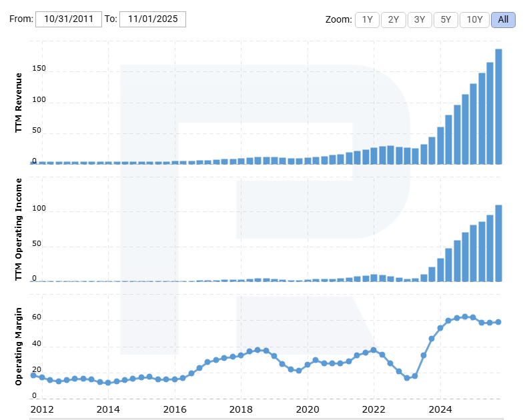
Task: Click the 2020 year label on the time axis
Action: [x=307, y=408]
